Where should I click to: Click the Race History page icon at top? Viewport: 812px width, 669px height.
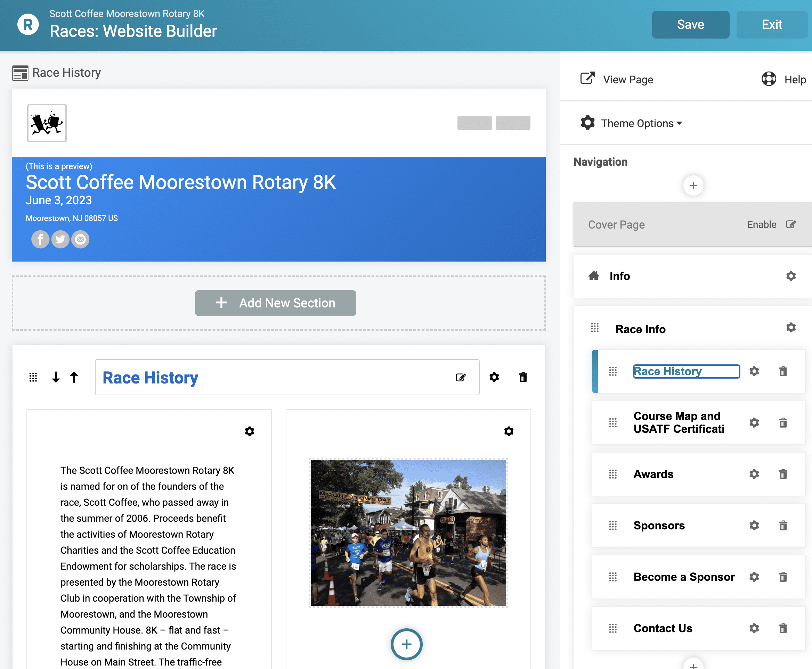click(x=20, y=73)
